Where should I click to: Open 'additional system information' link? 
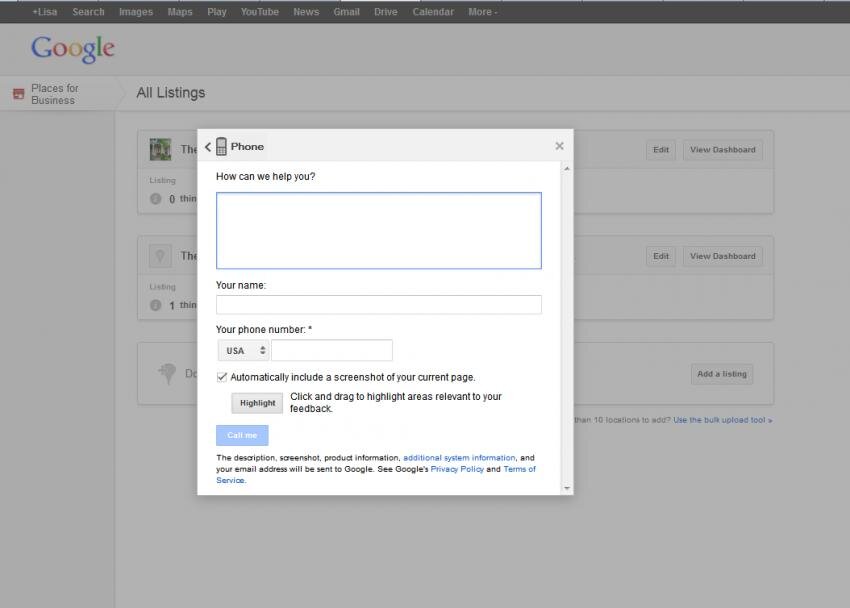point(459,458)
